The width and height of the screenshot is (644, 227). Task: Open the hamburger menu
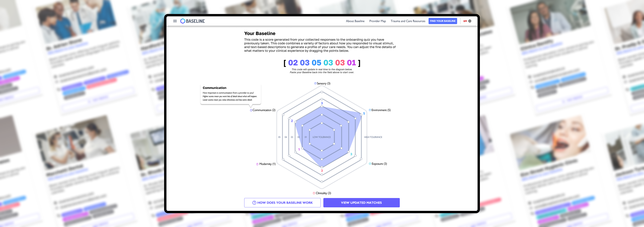tap(175, 21)
